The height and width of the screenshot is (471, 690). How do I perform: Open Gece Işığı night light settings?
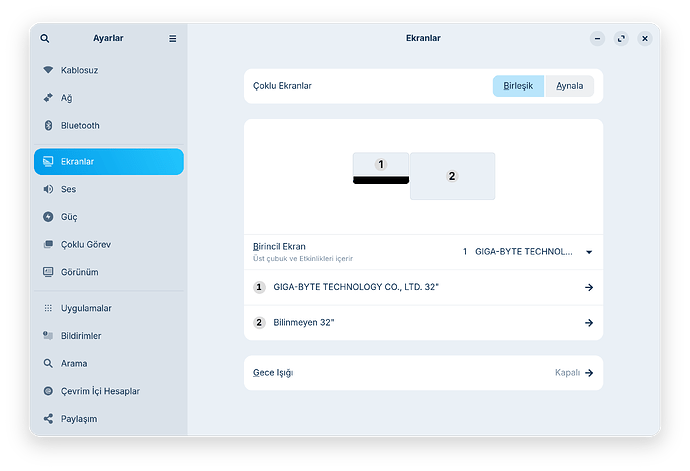(423, 373)
